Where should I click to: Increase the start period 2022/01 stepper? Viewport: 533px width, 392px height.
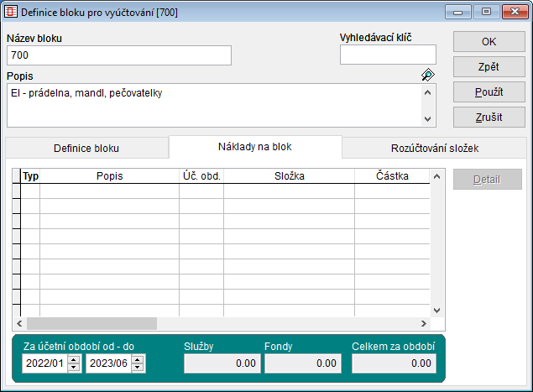pos(74,359)
